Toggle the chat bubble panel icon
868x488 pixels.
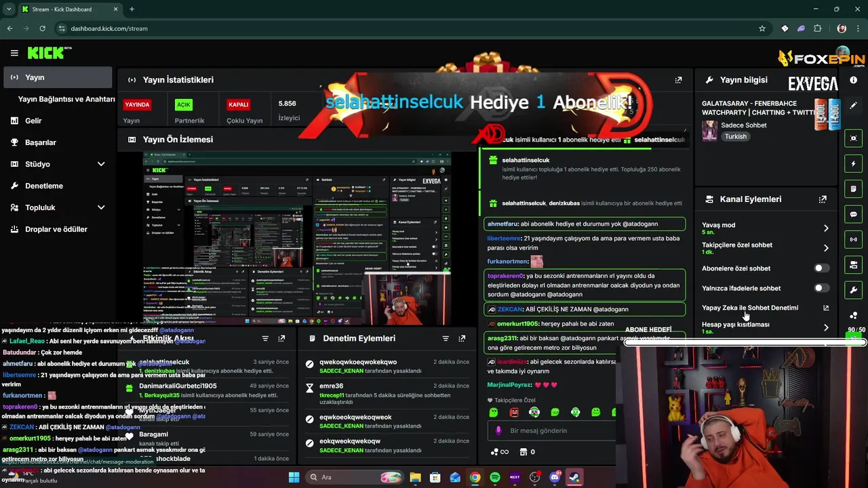[853, 214]
